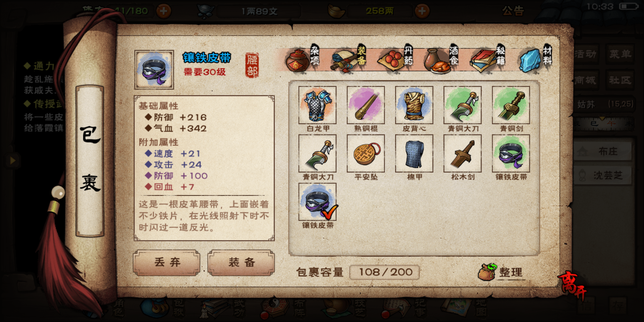Click the red 离开 leave button

click(x=572, y=285)
